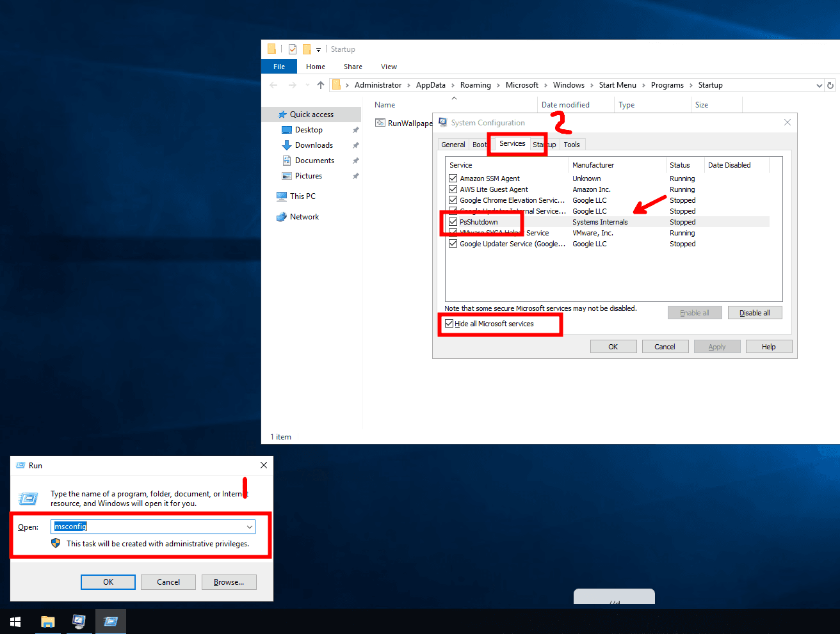Refresh the Startup folder view
Viewport: 840px width, 634px height.
(x=830, y=85)
